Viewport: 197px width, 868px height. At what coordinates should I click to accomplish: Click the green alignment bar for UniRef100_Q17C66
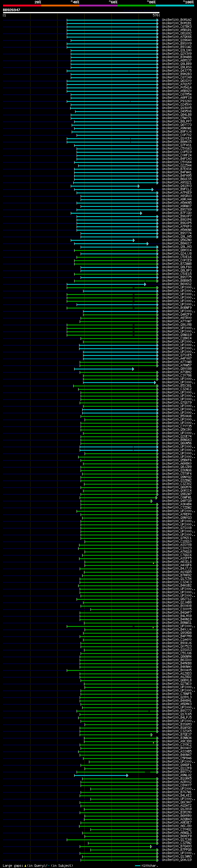point(112,840)
